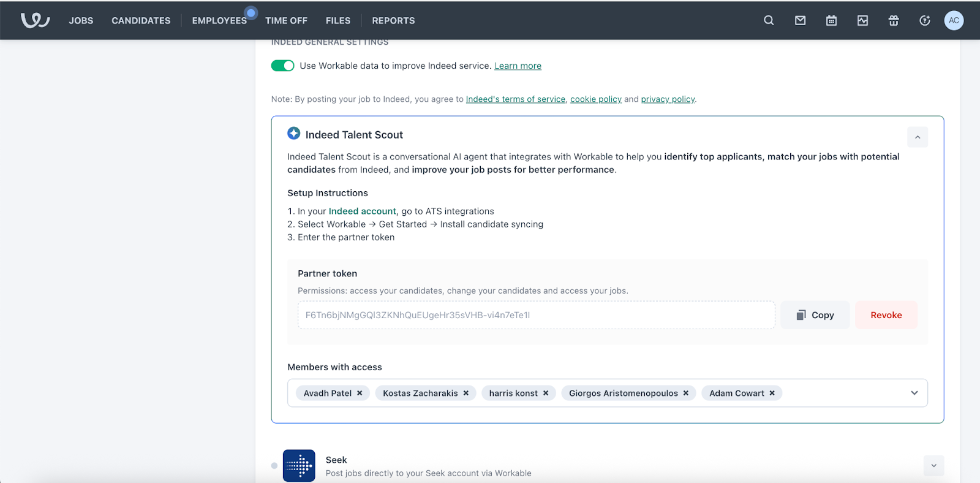Expand the Seek integration section
Viewport: 980px width, 483px height.
coord(933,466)
